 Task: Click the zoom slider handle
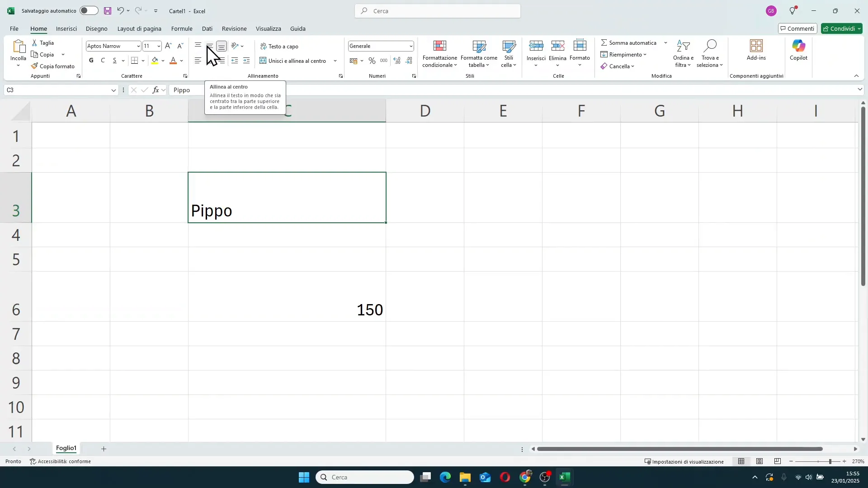(830, 461)
